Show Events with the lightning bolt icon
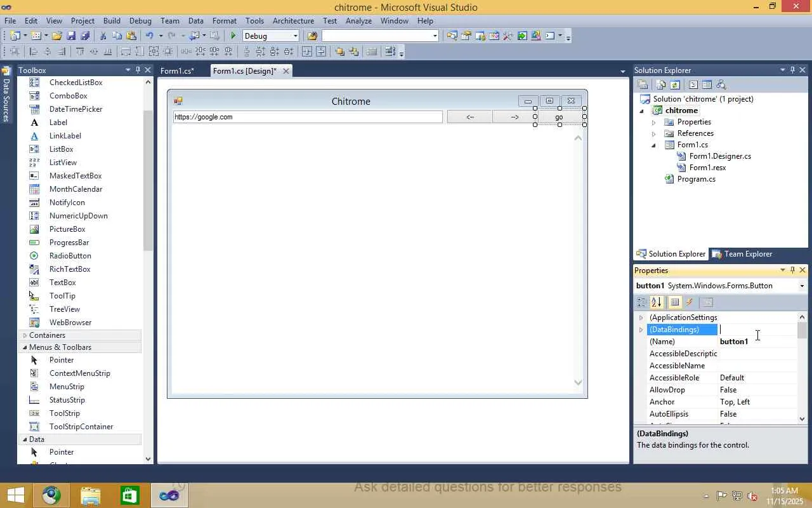 [x=690, y=302]
